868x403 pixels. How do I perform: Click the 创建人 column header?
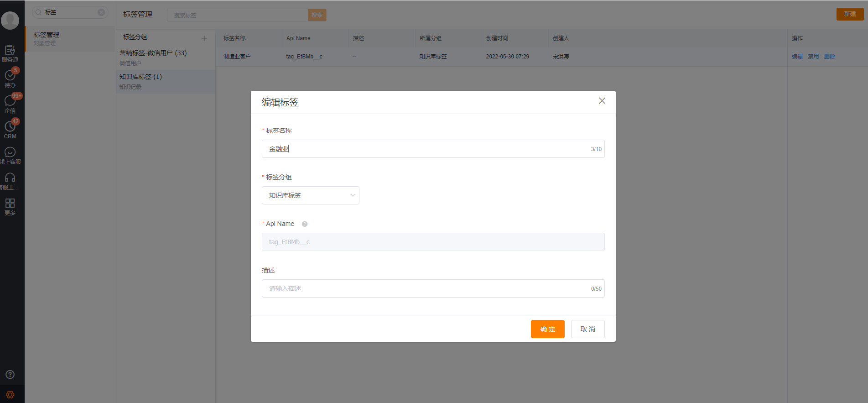(561, 38)
